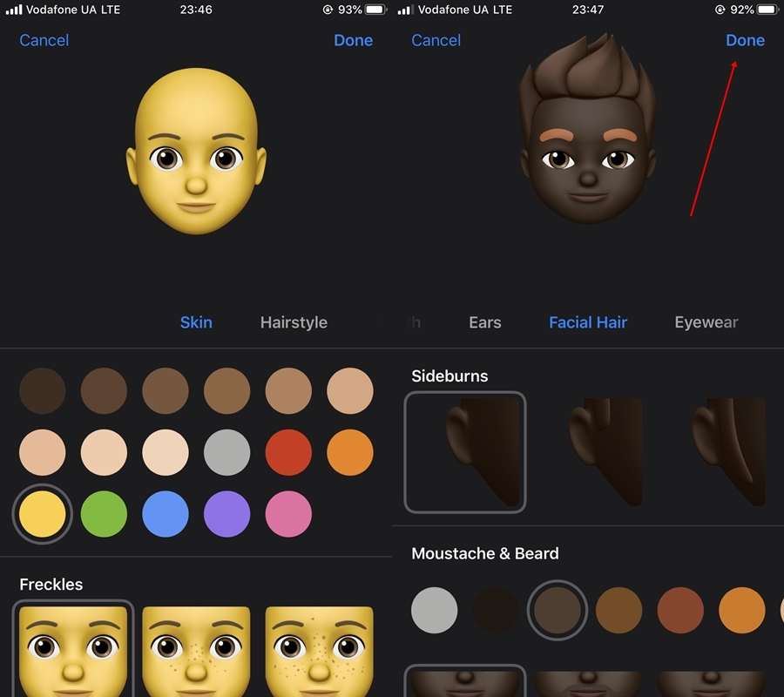Select the gray skin color swatch

227,452
